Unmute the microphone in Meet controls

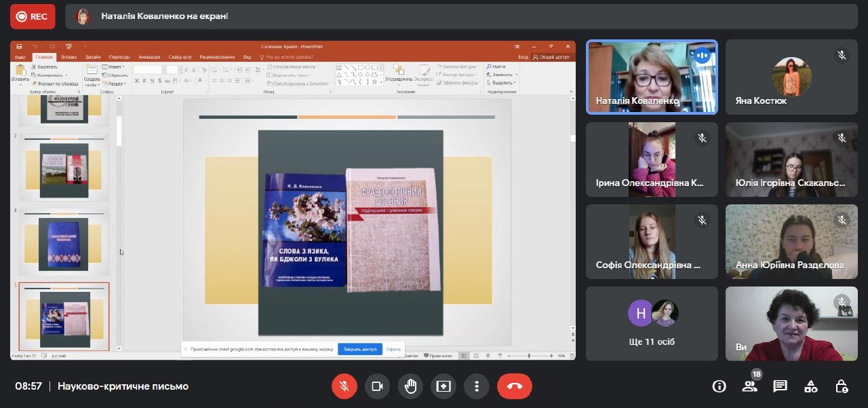(344, 386)
